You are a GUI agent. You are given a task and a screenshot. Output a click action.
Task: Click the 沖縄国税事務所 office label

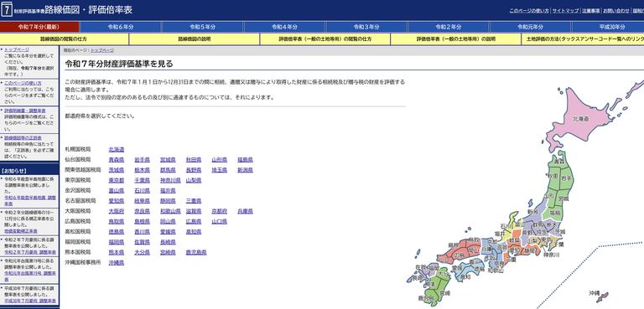click(x=82, y=263)
